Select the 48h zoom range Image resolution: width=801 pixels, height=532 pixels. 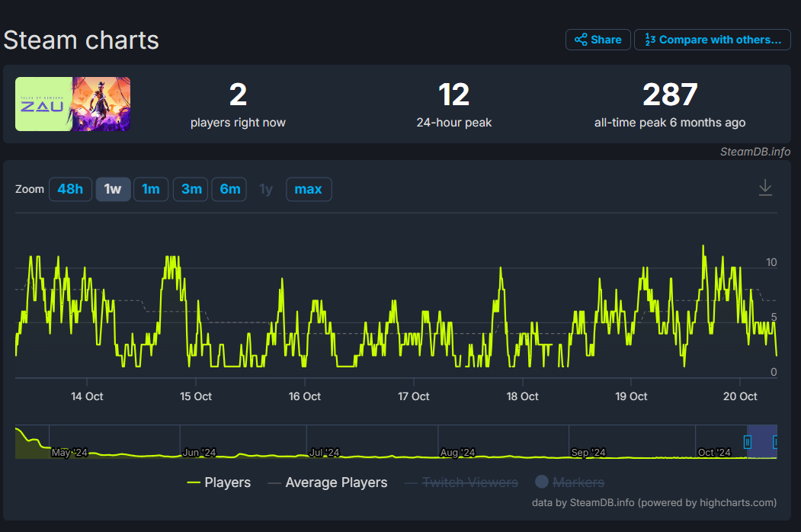point(70,189)
